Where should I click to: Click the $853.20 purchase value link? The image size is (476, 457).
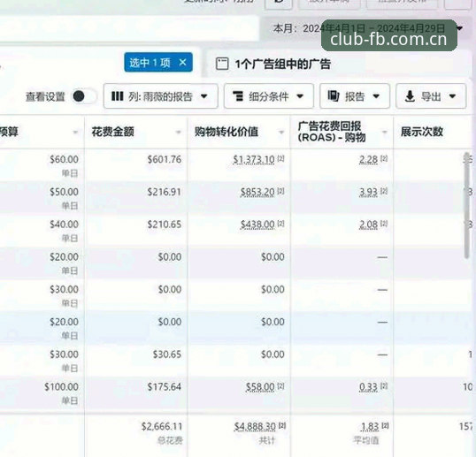pos(257,192)
